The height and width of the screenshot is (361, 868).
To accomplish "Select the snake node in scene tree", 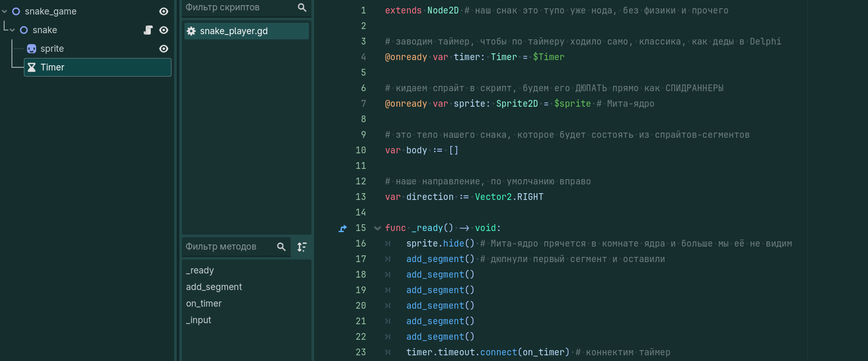I will [45, 30].
